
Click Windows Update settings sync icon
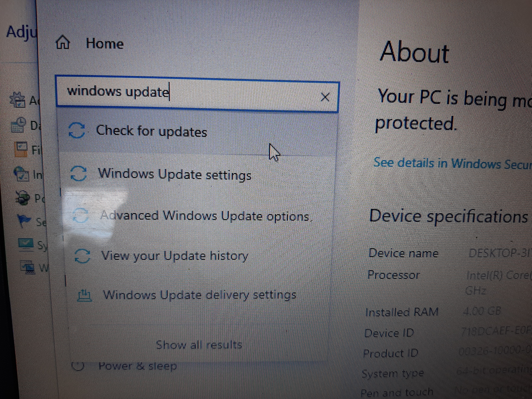tap(79, 173)
